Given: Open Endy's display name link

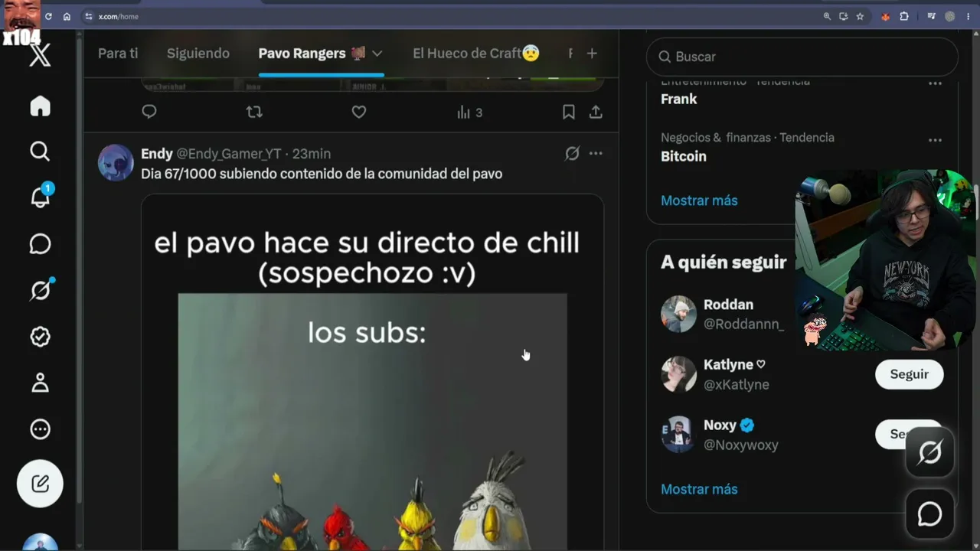Looking at the screenshot, I should point(157,154).
